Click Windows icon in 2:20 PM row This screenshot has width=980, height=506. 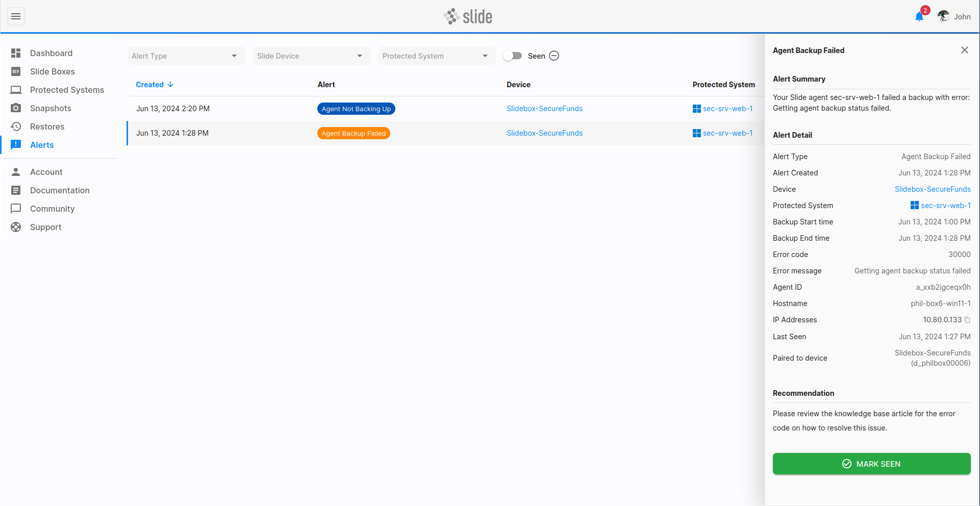coord(696,109)
